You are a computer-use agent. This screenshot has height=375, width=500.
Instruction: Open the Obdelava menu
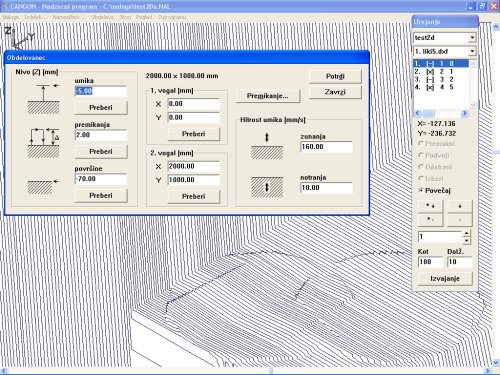click(102, 17)
